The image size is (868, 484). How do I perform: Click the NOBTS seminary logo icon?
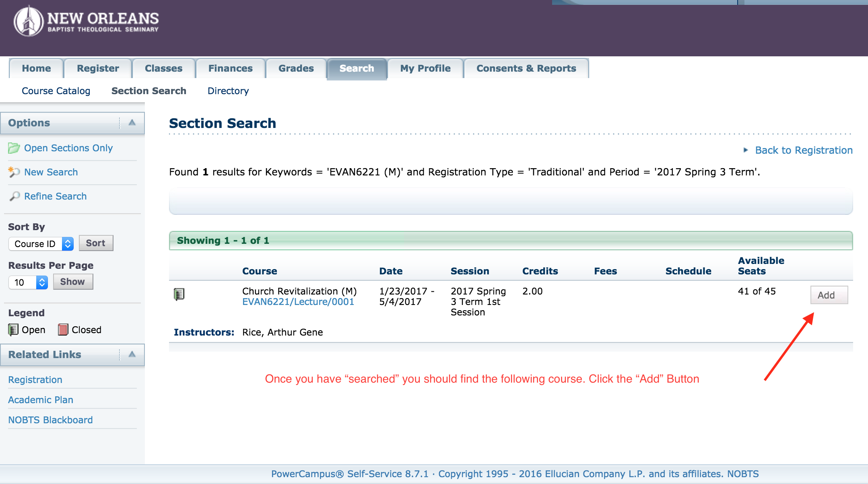pyautogui.click(x=28, y=22)
